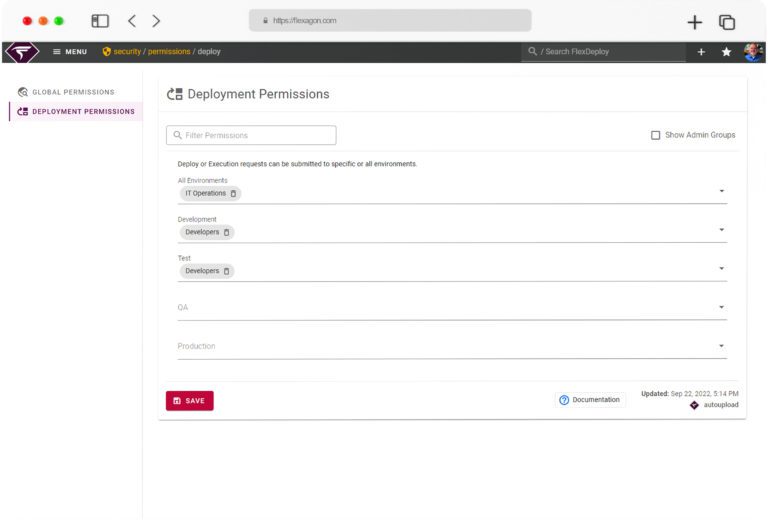
Task: Open browser tab overview icon
Action: click(727, 22)
